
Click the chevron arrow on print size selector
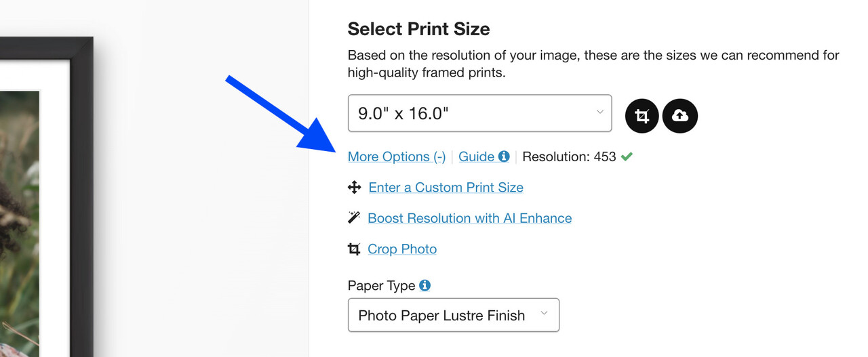[599, 112]
